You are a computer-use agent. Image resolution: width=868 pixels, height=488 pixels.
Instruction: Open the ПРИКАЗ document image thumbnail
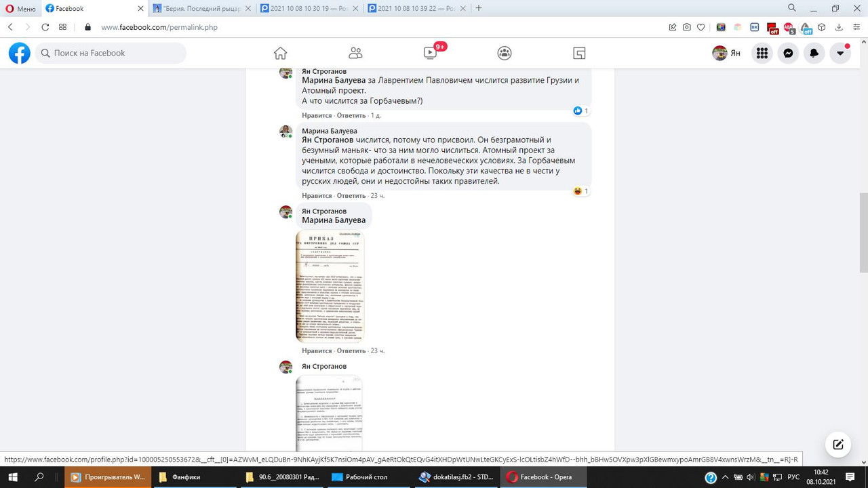(330, 287)
